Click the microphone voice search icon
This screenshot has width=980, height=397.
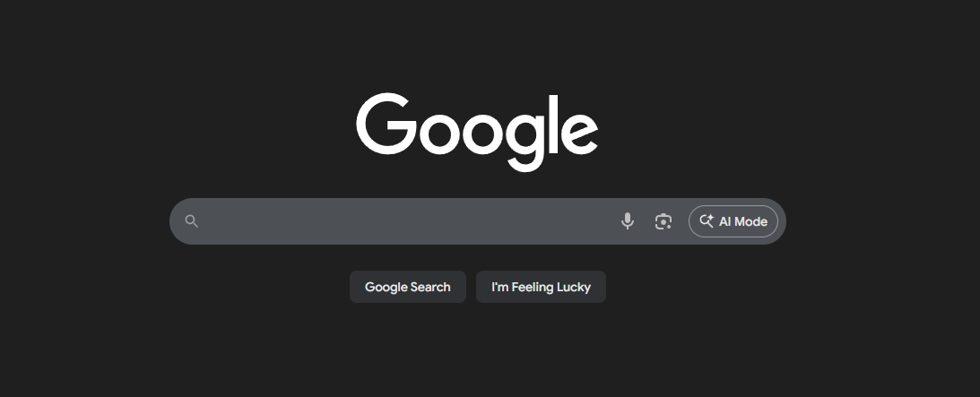point(628,221)
